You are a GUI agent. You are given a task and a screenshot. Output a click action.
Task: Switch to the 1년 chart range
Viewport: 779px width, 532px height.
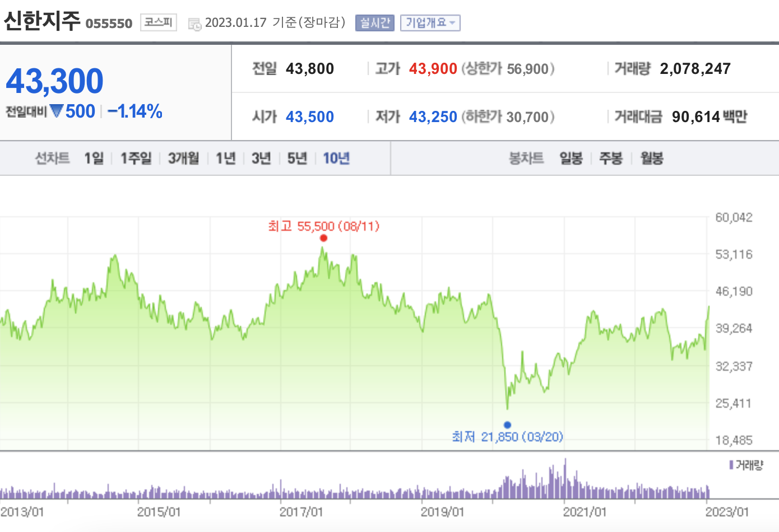226,158
